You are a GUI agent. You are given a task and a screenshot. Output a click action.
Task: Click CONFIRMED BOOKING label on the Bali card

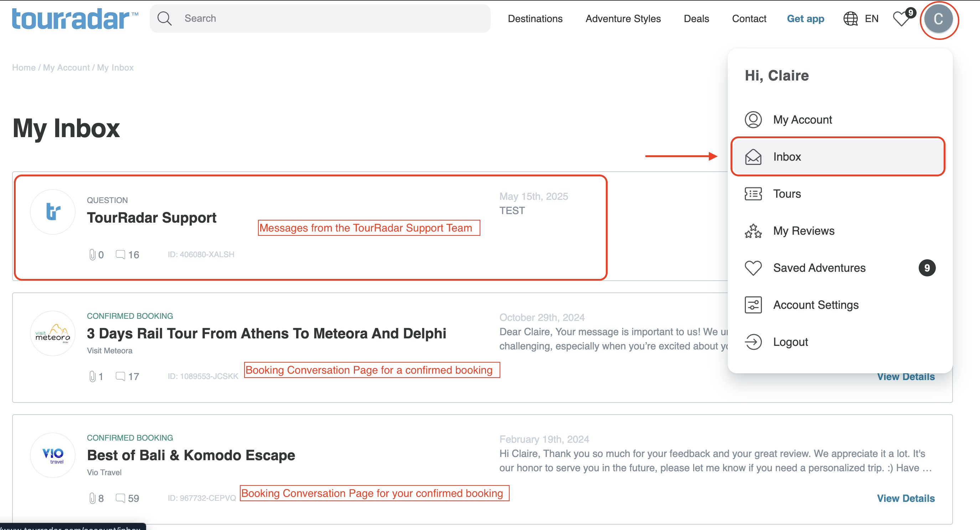(130, 437)
